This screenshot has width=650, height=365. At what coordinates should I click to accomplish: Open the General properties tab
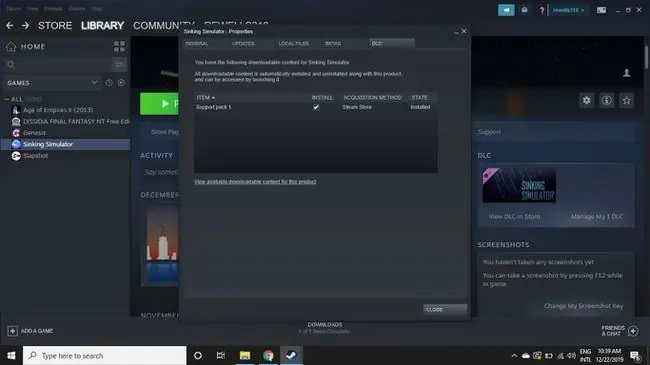tap(197, 44)
